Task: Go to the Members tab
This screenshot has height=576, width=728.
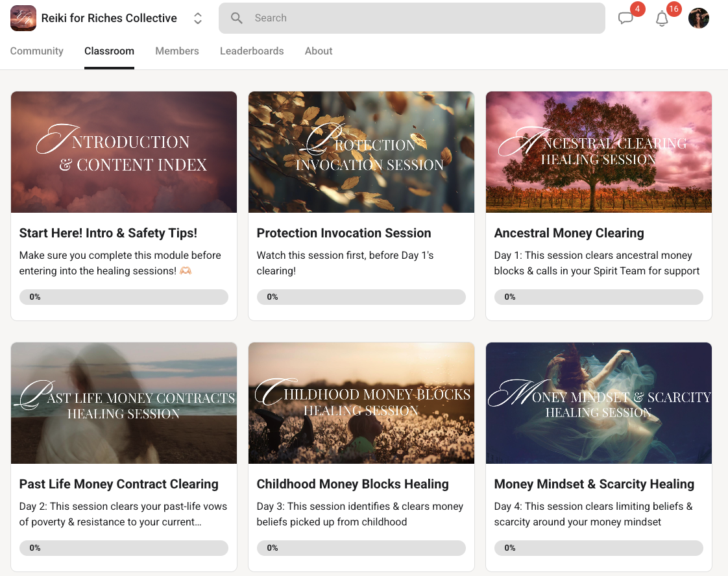Action: click(x=177, y=51)
